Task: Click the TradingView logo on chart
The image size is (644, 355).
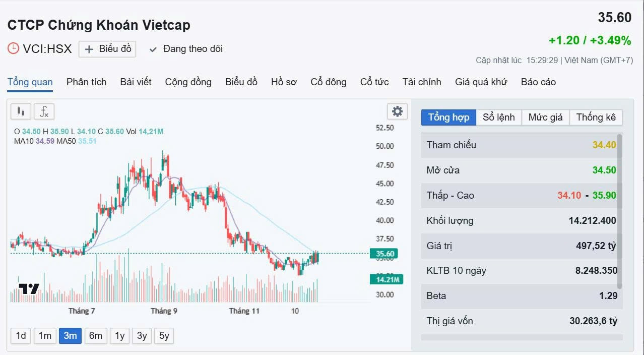Action: pyautogui.click(x=29, y=289)
